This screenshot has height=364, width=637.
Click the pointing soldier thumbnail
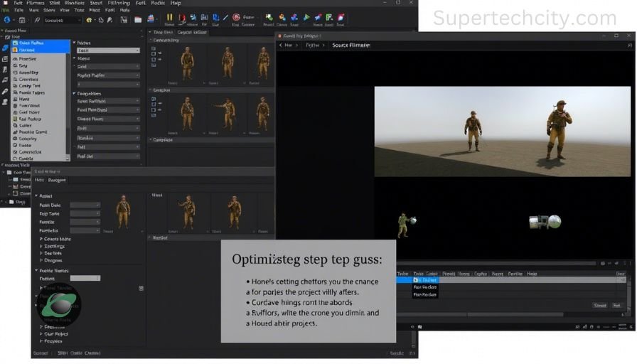click(x=226, y=112)
